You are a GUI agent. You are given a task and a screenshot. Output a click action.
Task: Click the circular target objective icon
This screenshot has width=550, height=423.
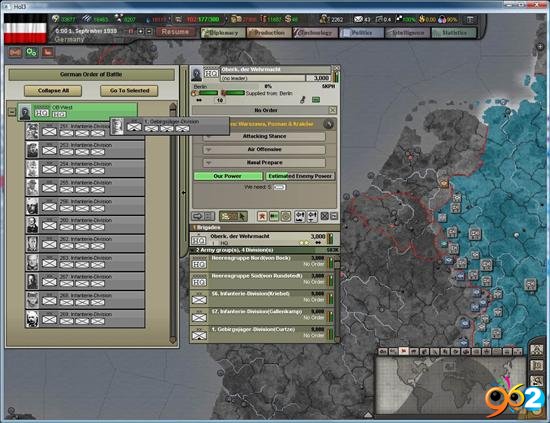tap(286, 216)
